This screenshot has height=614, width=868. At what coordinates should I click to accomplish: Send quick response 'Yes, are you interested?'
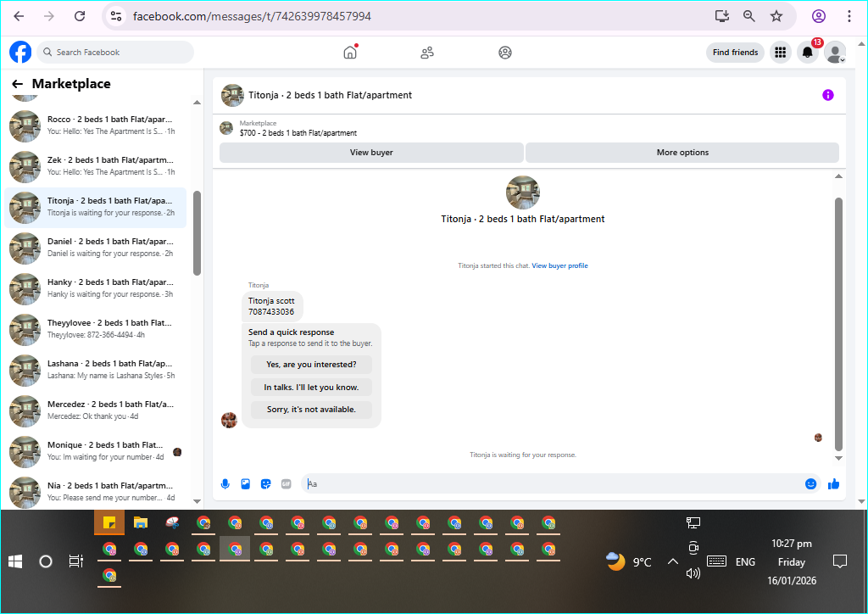click(x=311, y=365)
